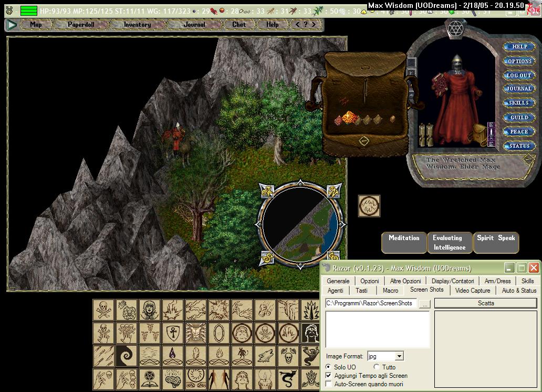542x392 pixels.
Task: Open the Arm/Dress tab
Action: click(x=497, y=281)
